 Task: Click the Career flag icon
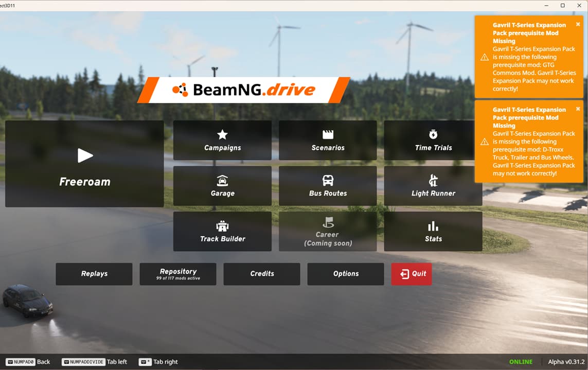pyautogui.click(x=328, y=222)
